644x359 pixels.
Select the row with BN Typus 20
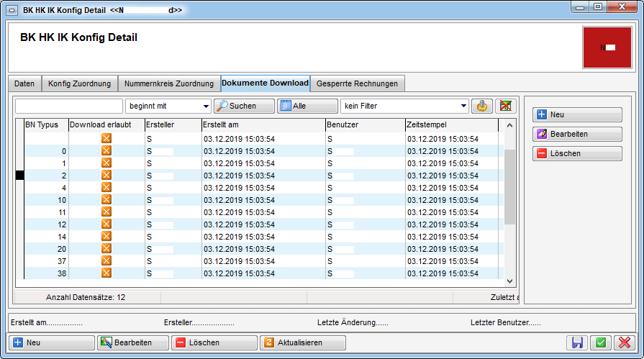pos(263,249)
